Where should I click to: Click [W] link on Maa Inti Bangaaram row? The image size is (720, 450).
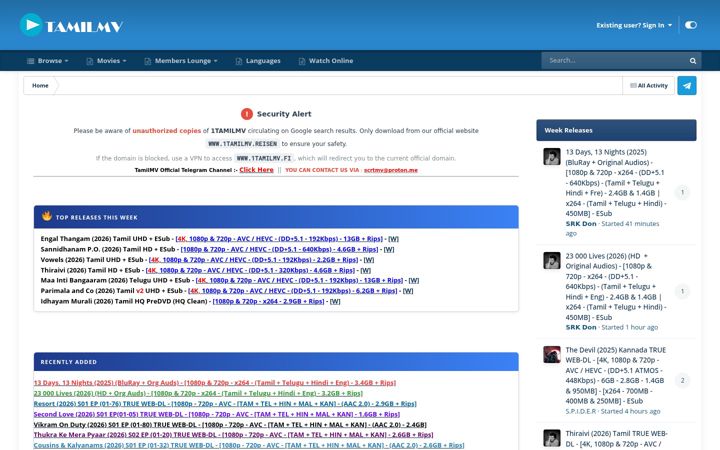[x=414, y=281]
